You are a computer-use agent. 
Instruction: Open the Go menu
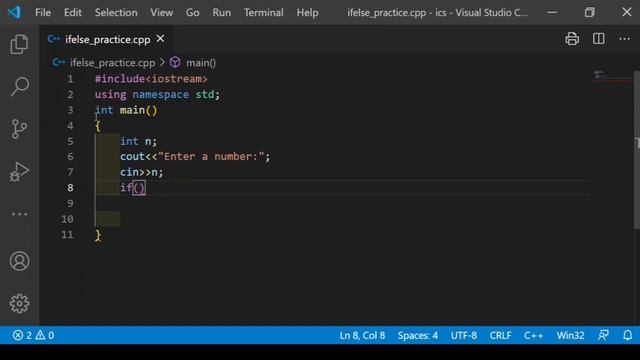click(x=193, y=13)
